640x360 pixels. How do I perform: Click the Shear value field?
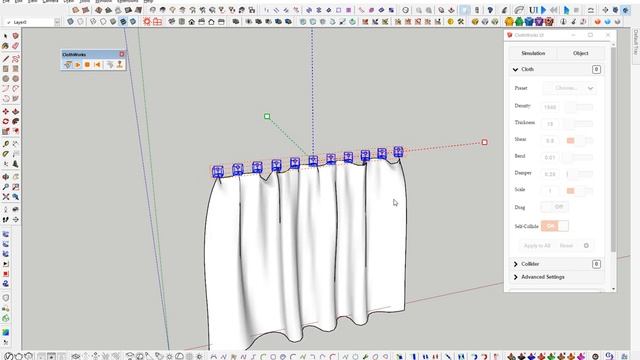550,141
